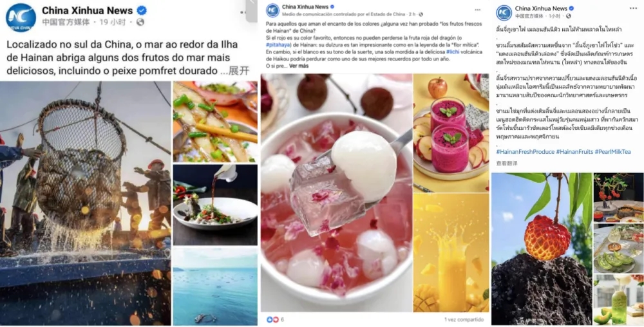Viewport: 644px width, 327px height.
Task: Open the middle Spanish post's three-dot menu
Action: tap(478, 10)
